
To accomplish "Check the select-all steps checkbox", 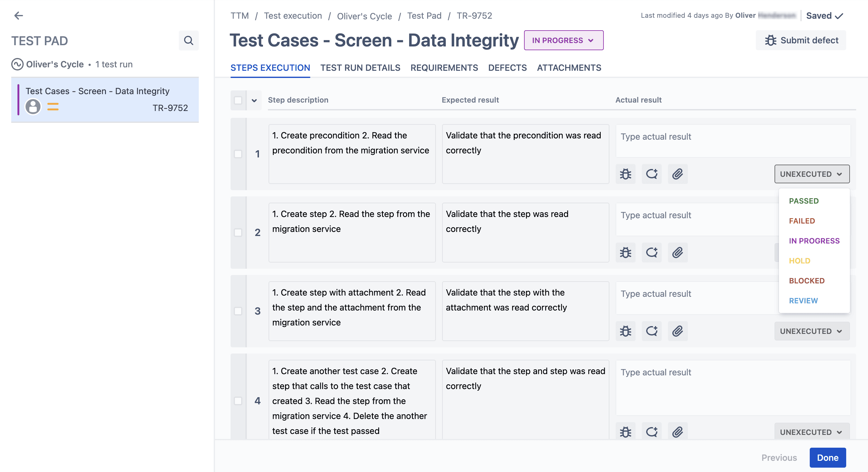I will pos(238,100).
